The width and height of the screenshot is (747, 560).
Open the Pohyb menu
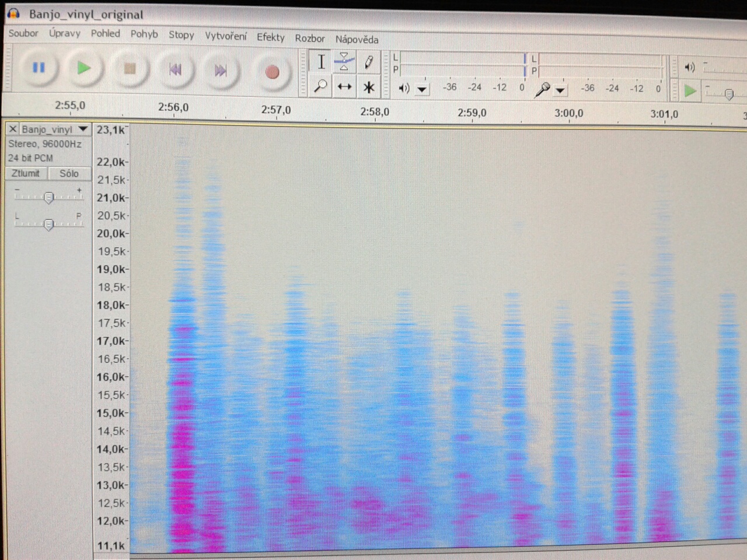tap(144, 34)
